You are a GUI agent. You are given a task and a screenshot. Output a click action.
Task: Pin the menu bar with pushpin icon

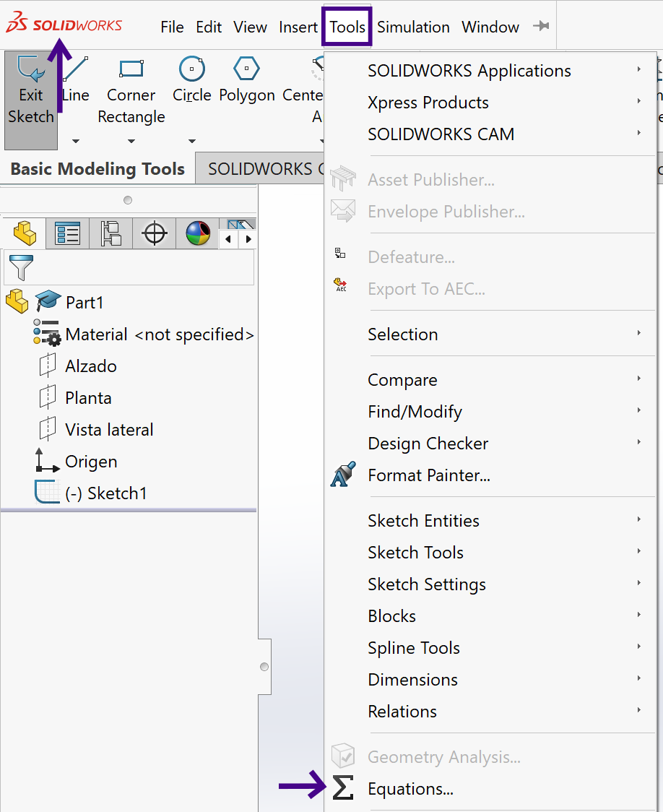pyautogui.click(x=541, y=26)
